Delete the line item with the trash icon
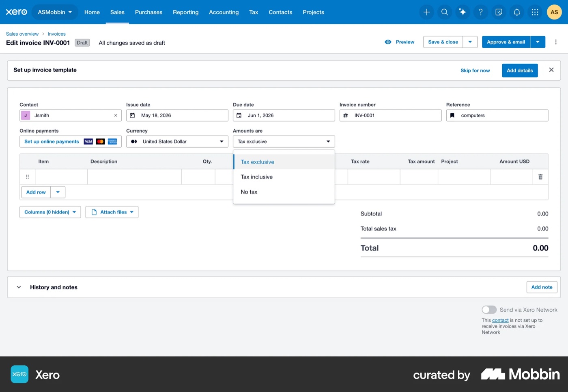Image resolution: width=568 pixels, height=392 pixels. [540, 177]
